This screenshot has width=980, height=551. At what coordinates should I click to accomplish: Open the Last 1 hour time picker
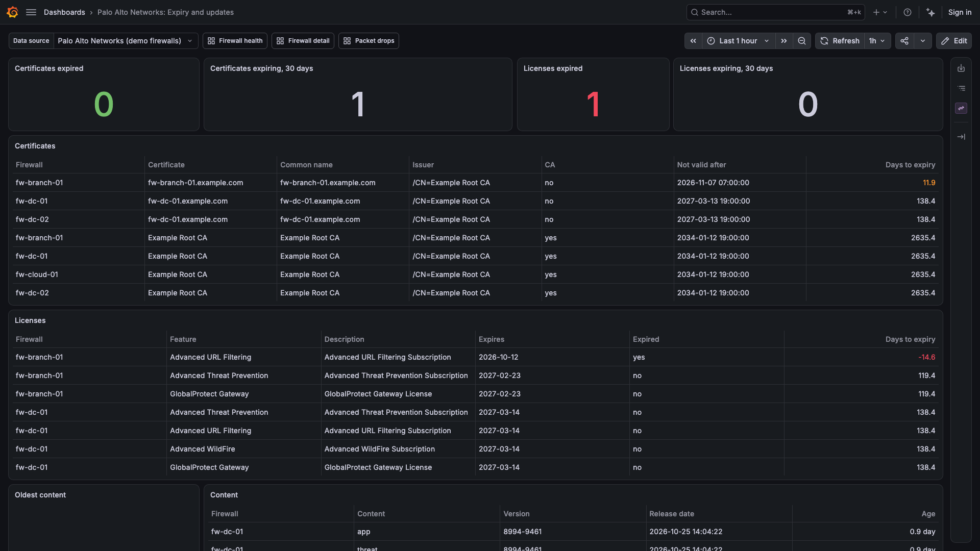pos(739,41)
